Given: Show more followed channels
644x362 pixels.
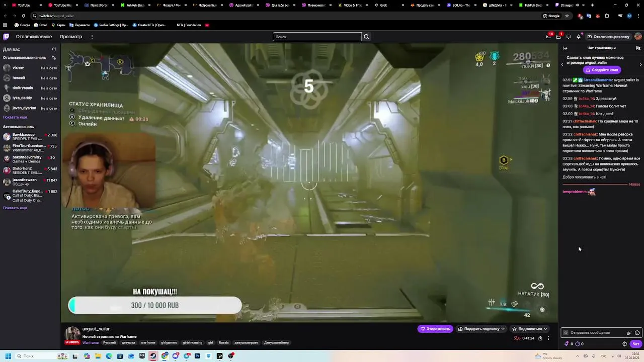Looking at the screenshot, I should [x=15, y=117].
